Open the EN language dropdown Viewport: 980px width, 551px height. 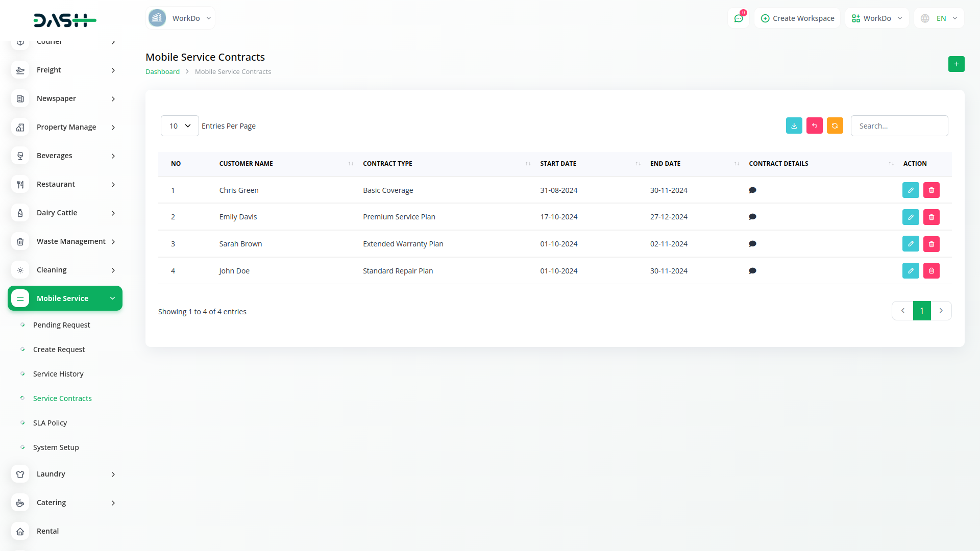[x=939, y=18]
